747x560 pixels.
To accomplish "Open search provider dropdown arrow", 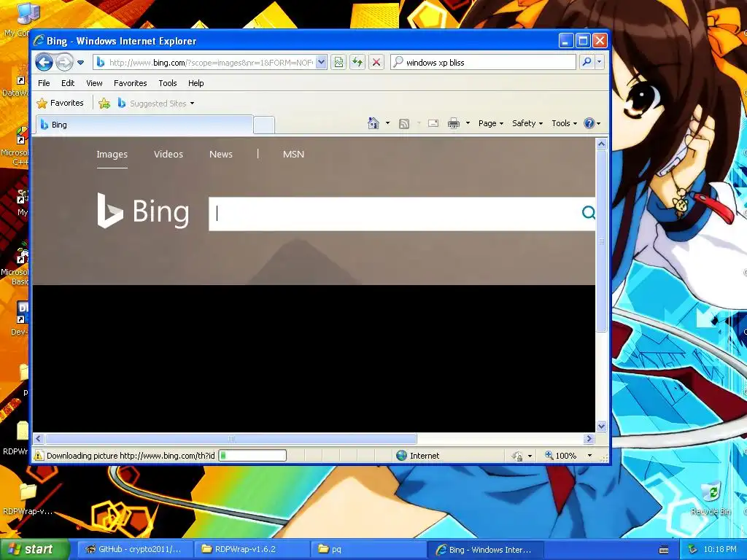I will tap(600, 62).
